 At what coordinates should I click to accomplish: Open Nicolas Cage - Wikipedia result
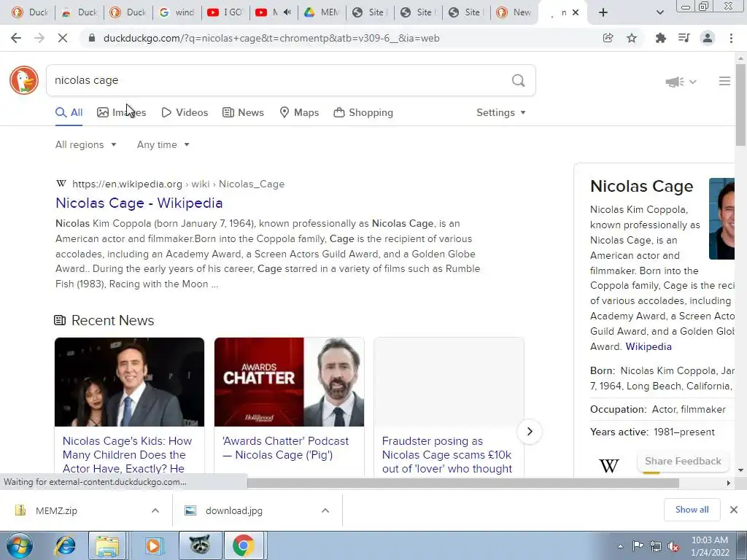click(x=139, y=203)
